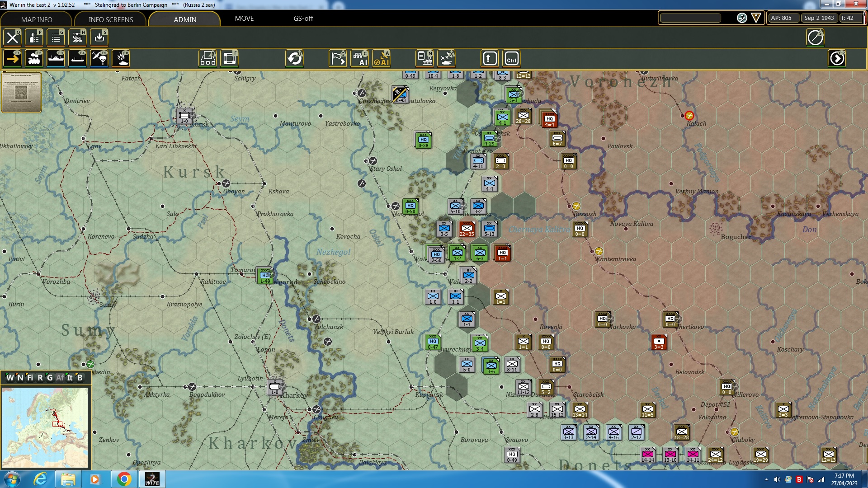Open the production screen via the factory icon
This screenshot has width=868, height=488.
[424, 58]
